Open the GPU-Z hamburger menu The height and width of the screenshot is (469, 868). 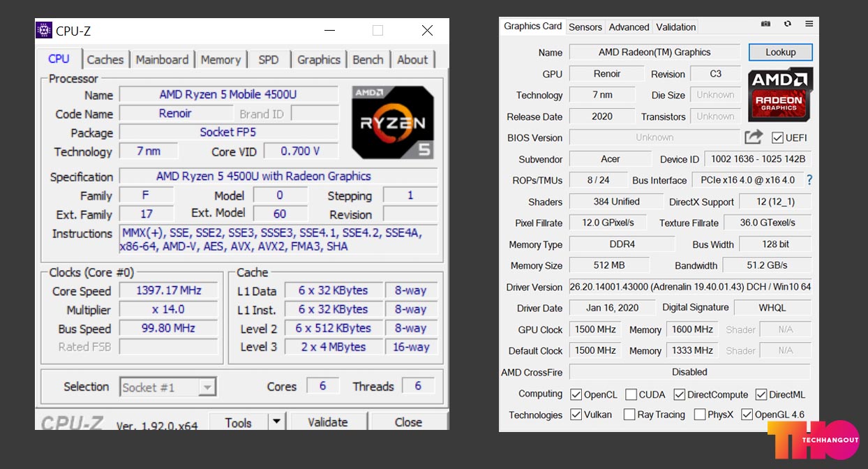[809, 24]
